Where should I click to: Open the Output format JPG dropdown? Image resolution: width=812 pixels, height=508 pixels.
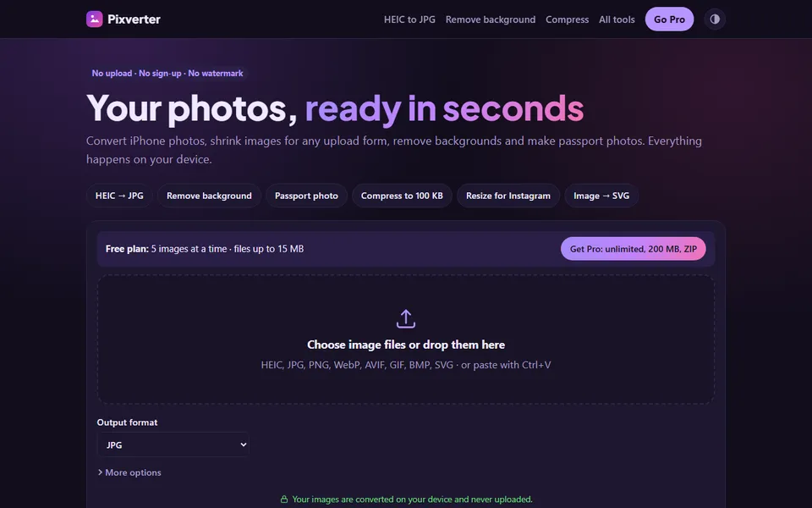tap(173, 444)
